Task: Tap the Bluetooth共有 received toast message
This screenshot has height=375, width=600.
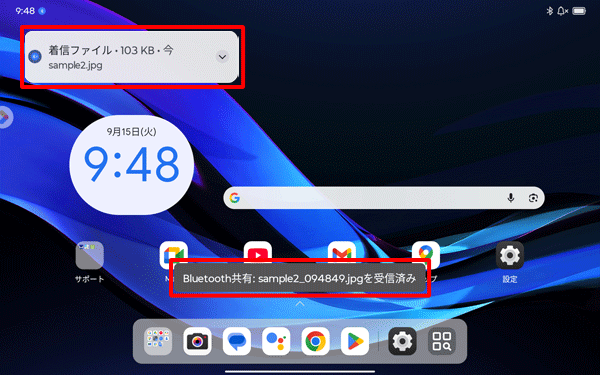Action: pos(300,278)
